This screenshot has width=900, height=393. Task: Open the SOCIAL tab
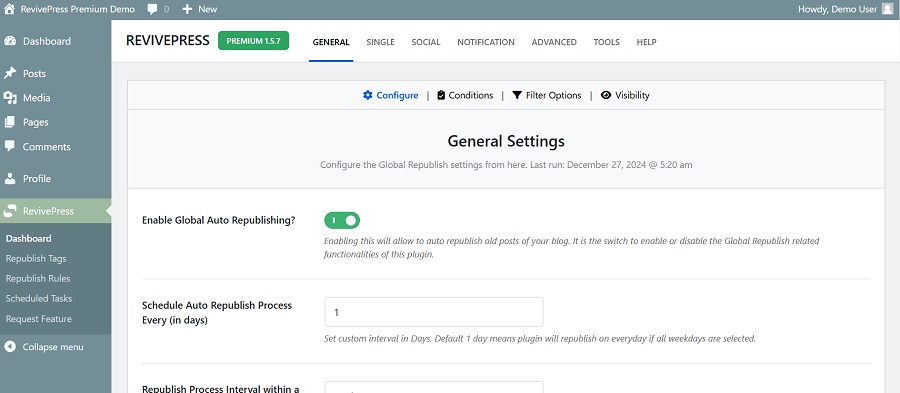click(426, 42)
